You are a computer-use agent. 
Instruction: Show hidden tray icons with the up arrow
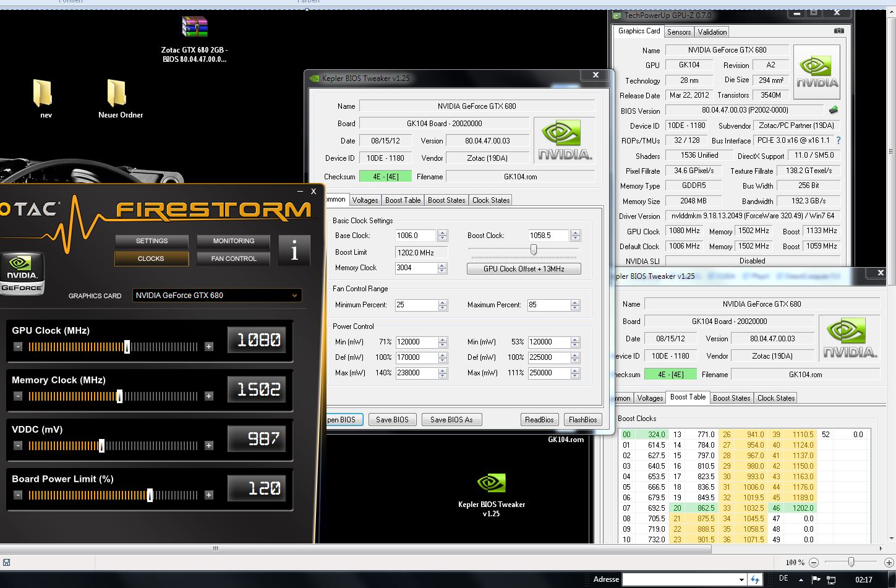click(x=801, y=579)
